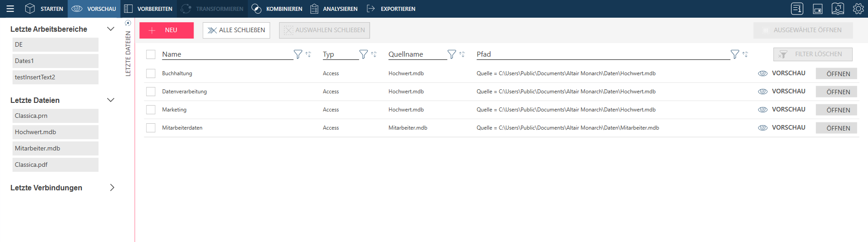The height and width of the screenshot is (242, 868).
Task: Toggle the select-all header checkbox
Action: tap(151, 54)
